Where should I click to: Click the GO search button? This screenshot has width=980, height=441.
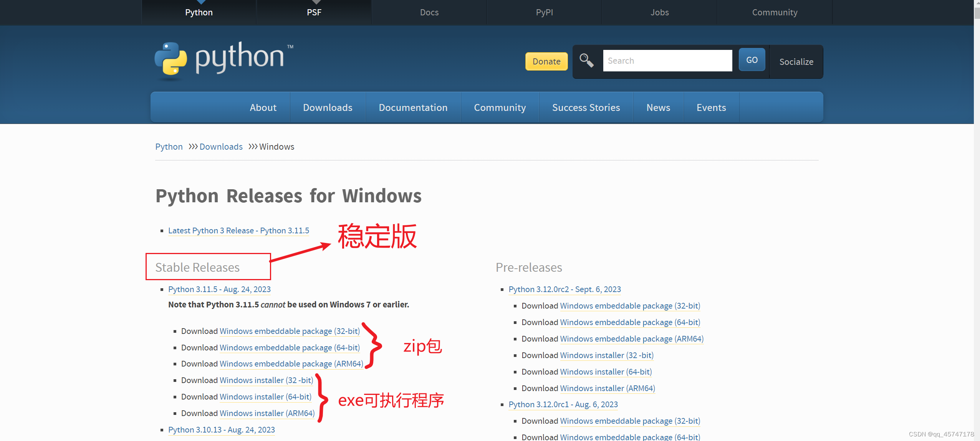tap(752, 60)
